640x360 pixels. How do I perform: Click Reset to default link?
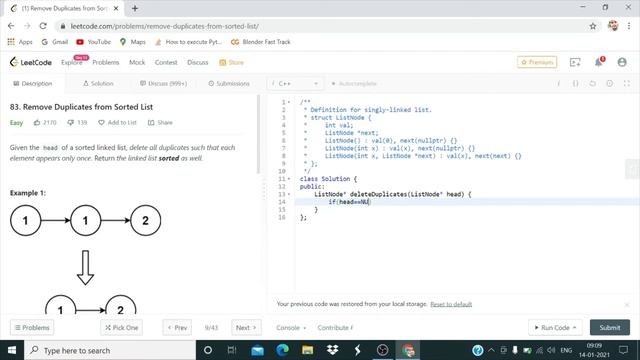pos(451,304)
